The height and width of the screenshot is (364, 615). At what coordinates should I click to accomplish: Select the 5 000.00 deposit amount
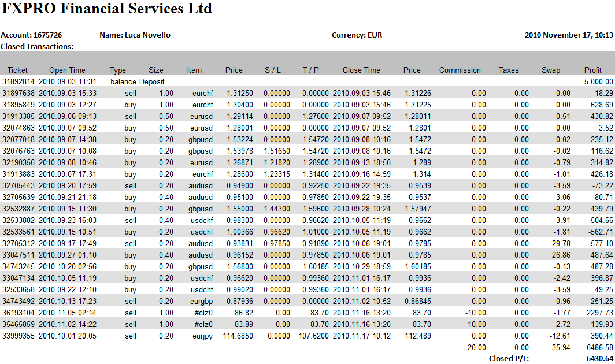[598, 82]
